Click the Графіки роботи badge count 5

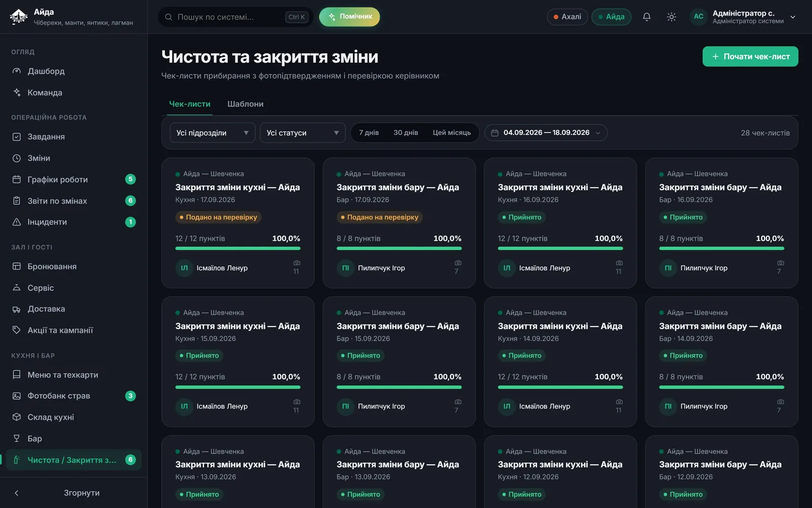click(x=130, y=179)
